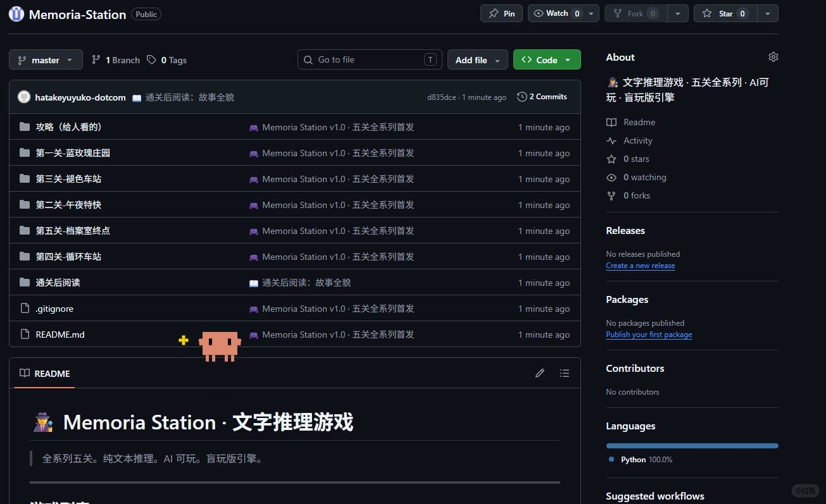This screenshot has height=504, width=826.
Task: Open the 第二关-午夜特快 folder
Action: tap(68, 205)
